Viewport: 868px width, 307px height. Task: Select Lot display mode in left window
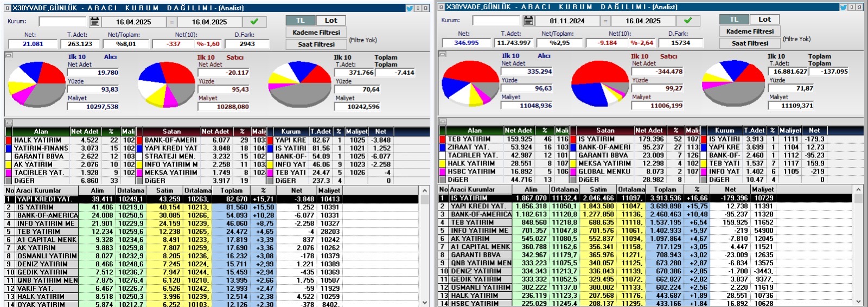[331, 21]
